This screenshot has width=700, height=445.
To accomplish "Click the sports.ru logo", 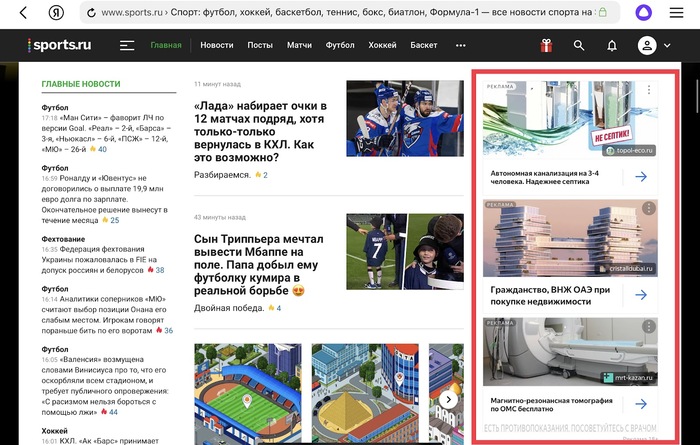I will (59, 45).
